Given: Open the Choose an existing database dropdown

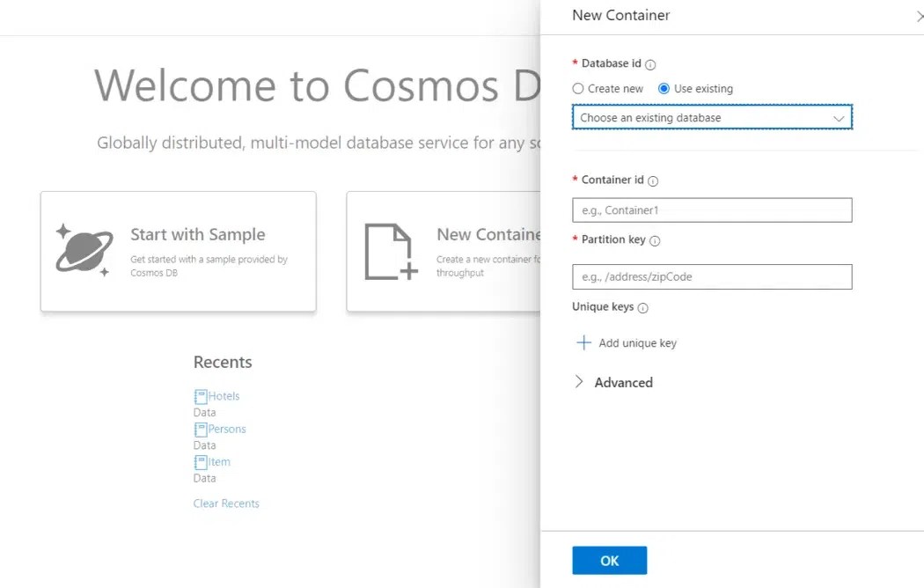Looking at the screenshot, I should 711,116.
